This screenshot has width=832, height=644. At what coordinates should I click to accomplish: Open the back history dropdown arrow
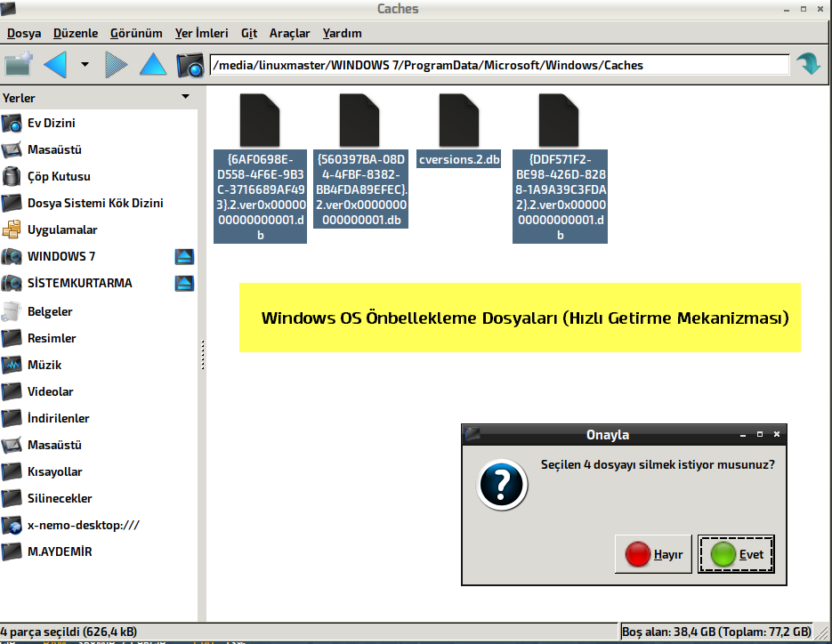pos(85,65)
